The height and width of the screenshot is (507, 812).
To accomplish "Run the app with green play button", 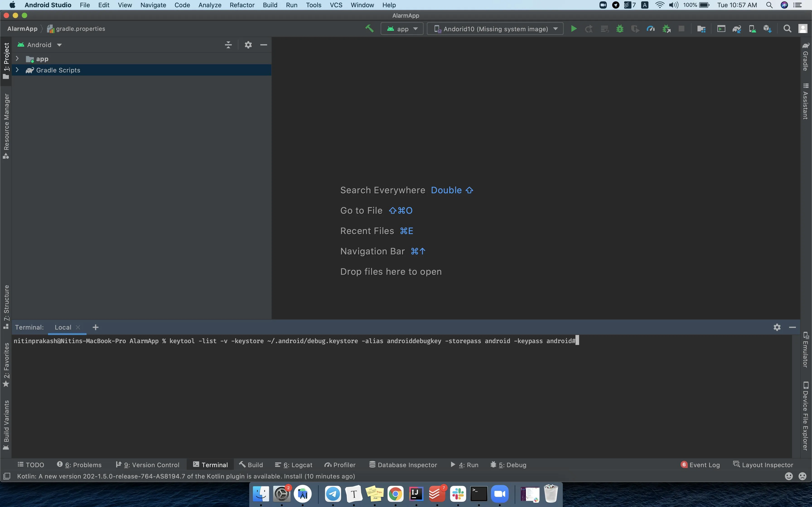I will [x=574, y=29].
